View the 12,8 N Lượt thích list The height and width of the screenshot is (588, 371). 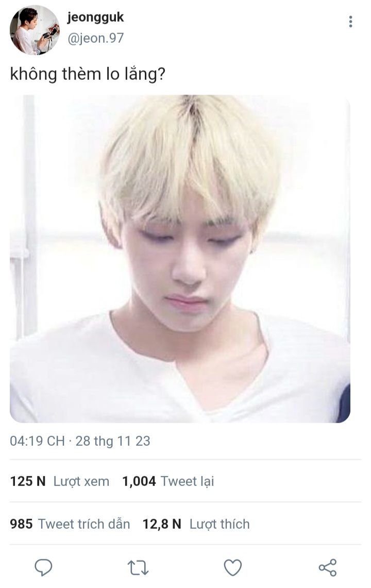(196, 524)
